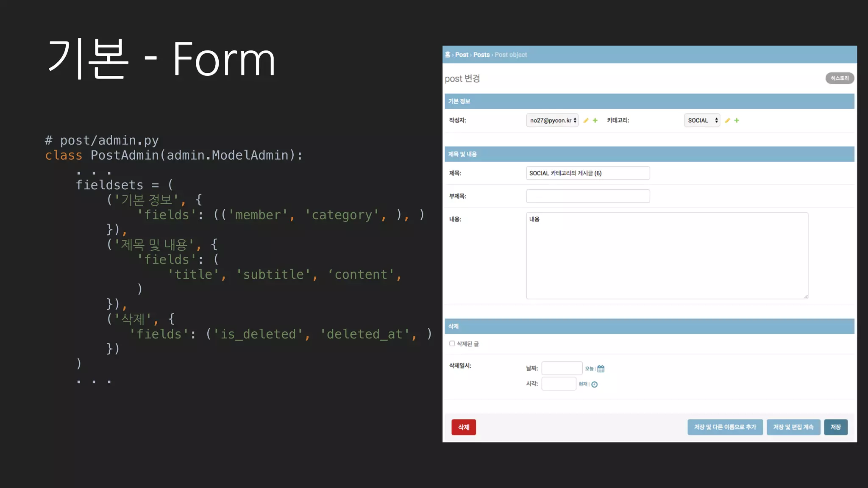Focus the 부제목 subtitle input field
The height and width of the screenshot is (488, 868).
587,196
